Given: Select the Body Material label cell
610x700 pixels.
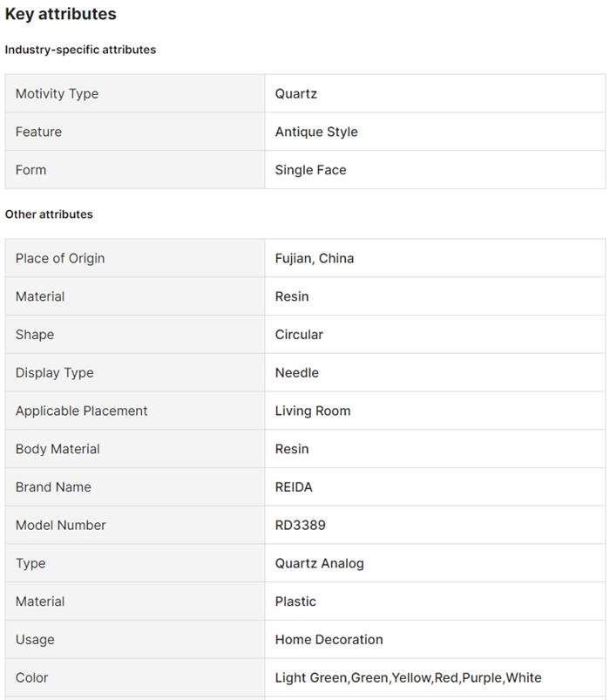Looking at the screenshot, I should [135, 449].
